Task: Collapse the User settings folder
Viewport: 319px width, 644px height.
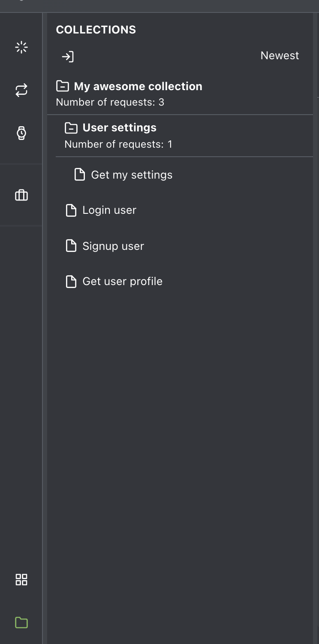Action: [x=71, y=128]
